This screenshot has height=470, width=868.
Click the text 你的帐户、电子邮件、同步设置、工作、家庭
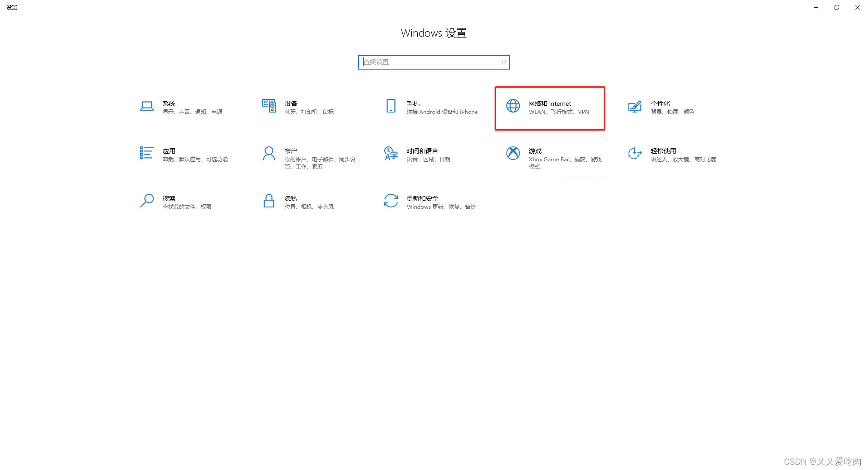(x=320, y=163)
